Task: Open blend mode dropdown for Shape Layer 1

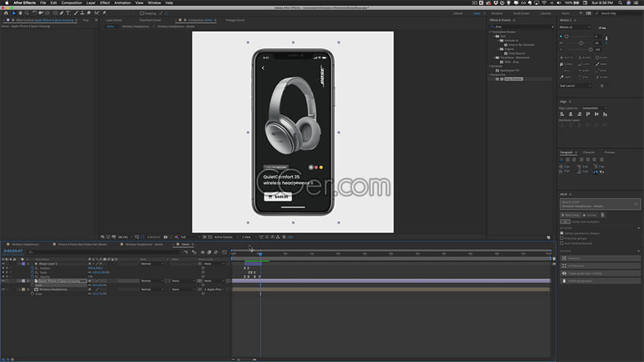Action: coord(152,264)
